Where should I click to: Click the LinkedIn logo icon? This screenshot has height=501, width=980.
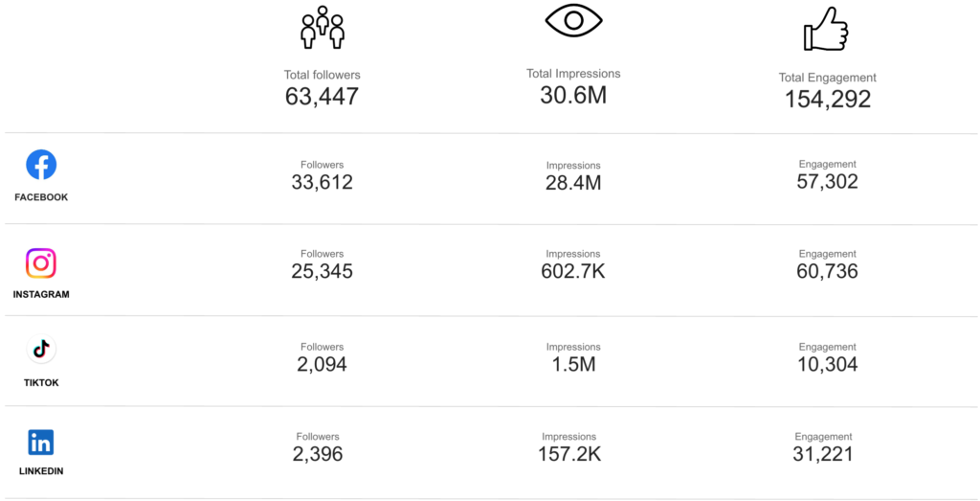[41, 442]
